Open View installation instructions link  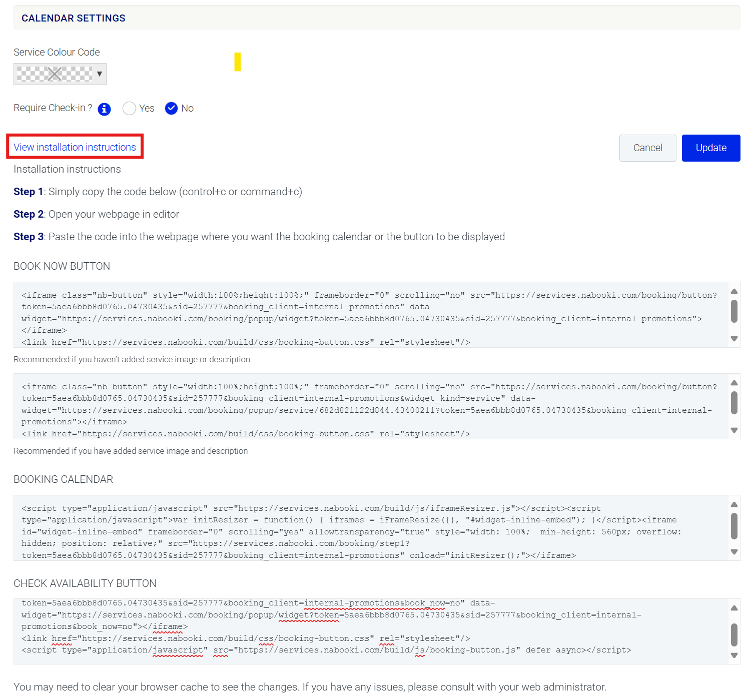pyautogui.click(x=75, y=147)
